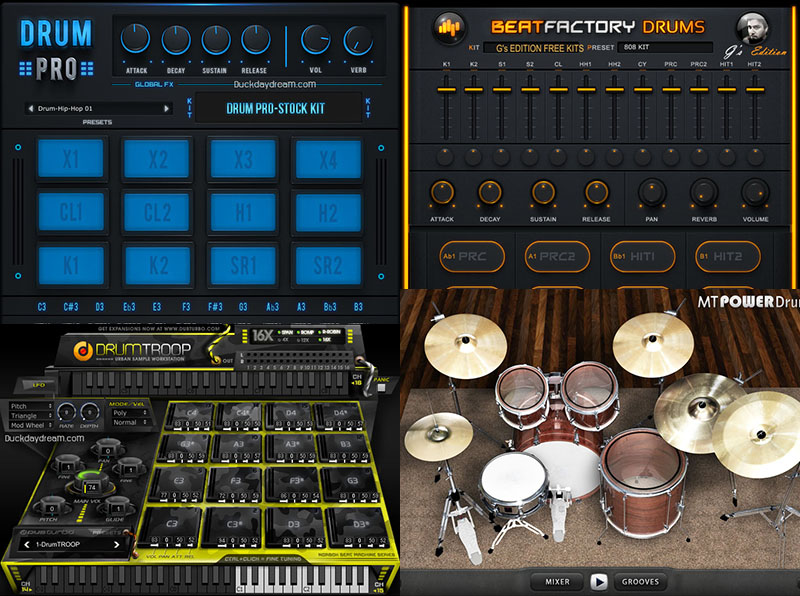Open Beatfactory kit selector G's Edition Free Kits
The height and width of the screenshot is (596, 800).
(x=534, y=48)
